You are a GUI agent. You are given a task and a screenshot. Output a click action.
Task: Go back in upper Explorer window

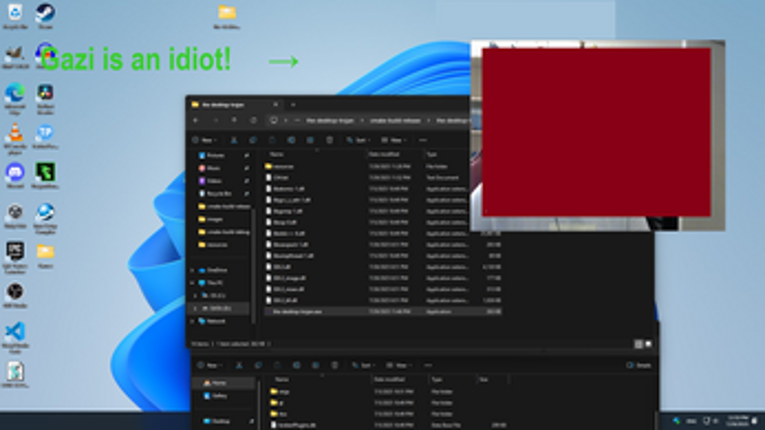point(196,120)
